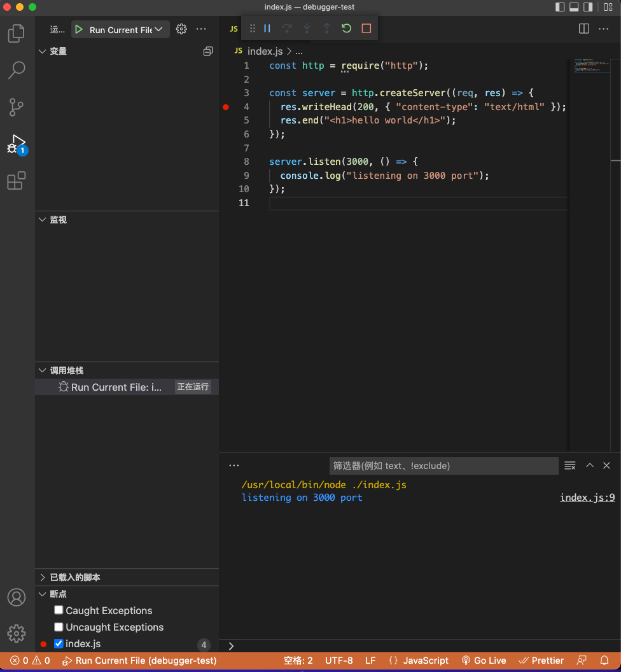Open the index.js:9 source link
Image resolution: width=621 pixels, height=672 pixels.
tap(587, 498)
